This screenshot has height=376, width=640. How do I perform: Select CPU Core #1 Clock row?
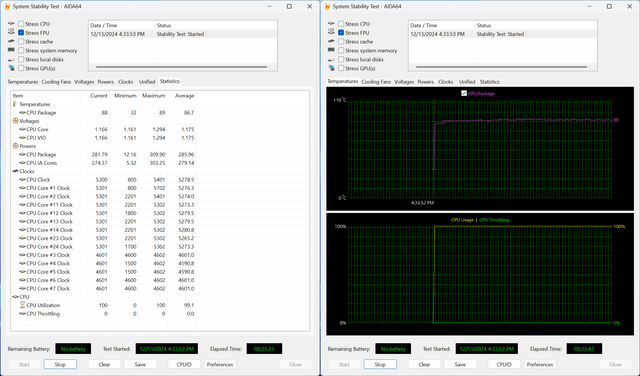pos(103,188)
